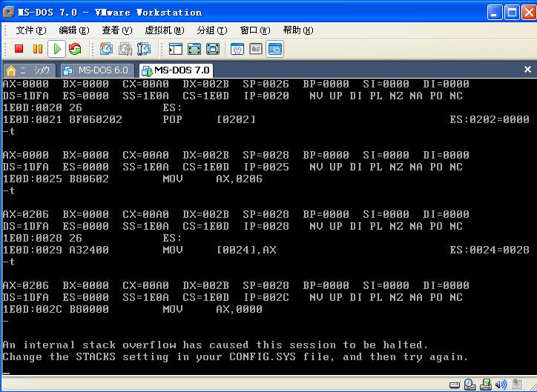
Task: Open the snapshot manager with the wrench-and-clock icon
Action: [x=144, y=49]
